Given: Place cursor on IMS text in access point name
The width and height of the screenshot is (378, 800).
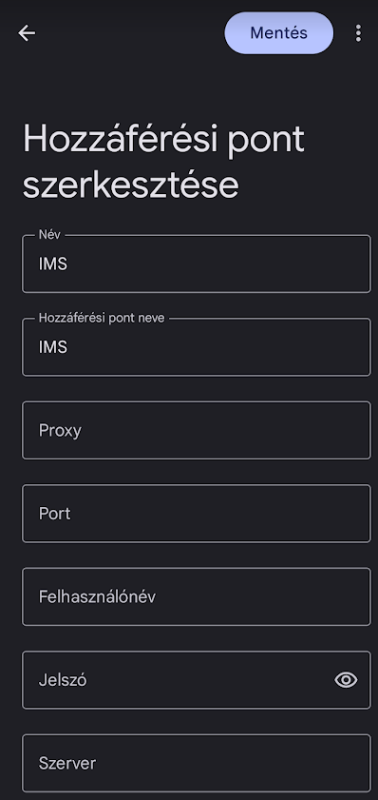Looking at the screenshot, I should pyautogui.click(x=53, y=347).
